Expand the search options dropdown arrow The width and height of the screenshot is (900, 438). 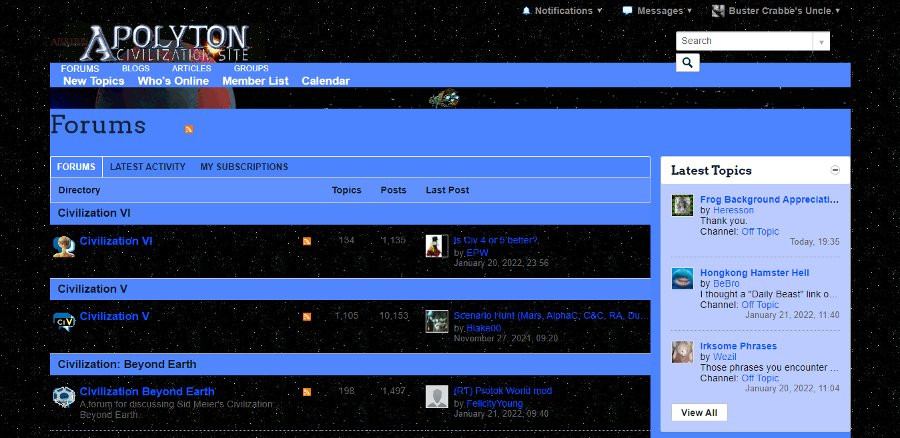pyautogui.click(x=821, y=41)
